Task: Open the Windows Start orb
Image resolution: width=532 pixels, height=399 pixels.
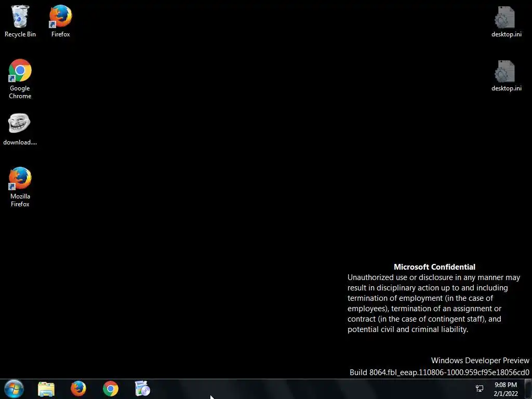Action: (x=14, y=389)
